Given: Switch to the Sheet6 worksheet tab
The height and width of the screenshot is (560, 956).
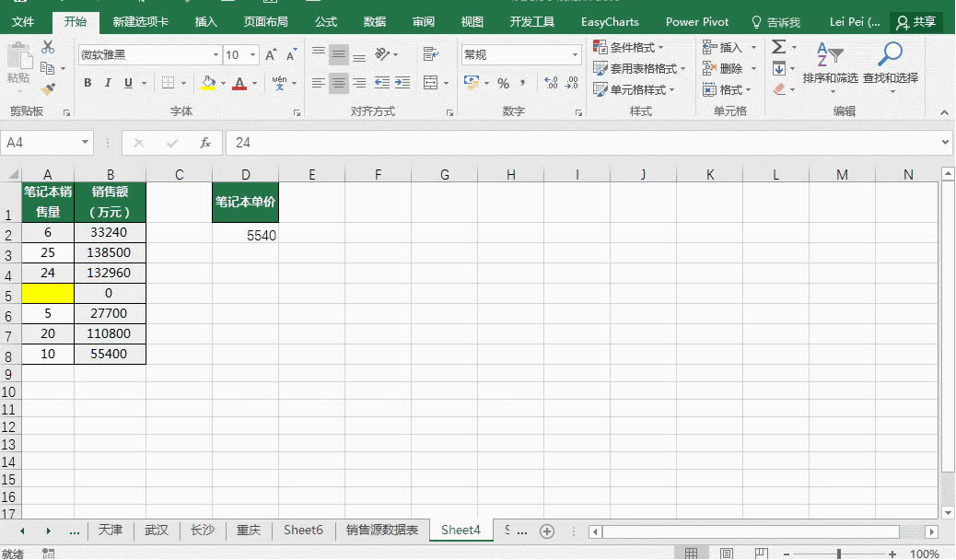Looking at the screenshot, I should click(303, 531).
